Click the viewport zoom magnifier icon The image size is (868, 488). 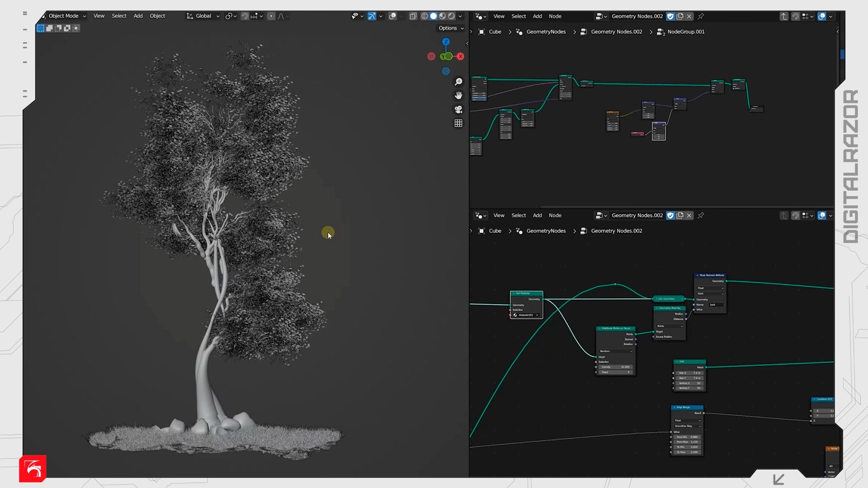coord(458,82)
